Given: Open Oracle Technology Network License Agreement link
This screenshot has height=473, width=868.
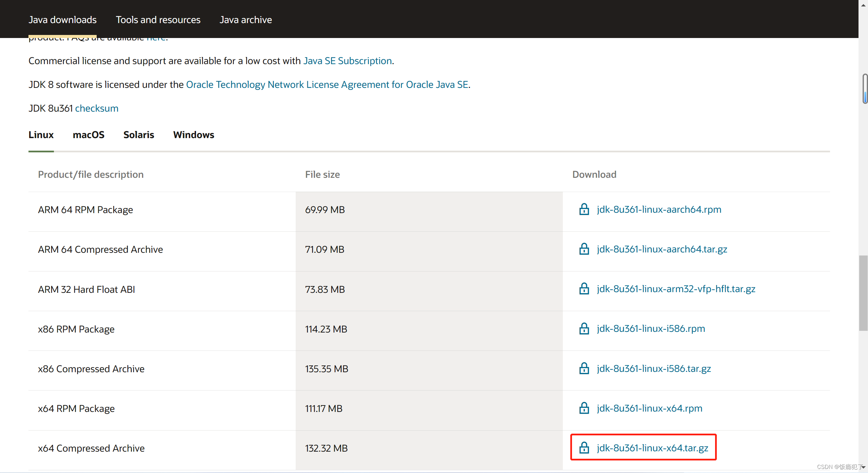Looking at the screenshot, I should (327, 84).
